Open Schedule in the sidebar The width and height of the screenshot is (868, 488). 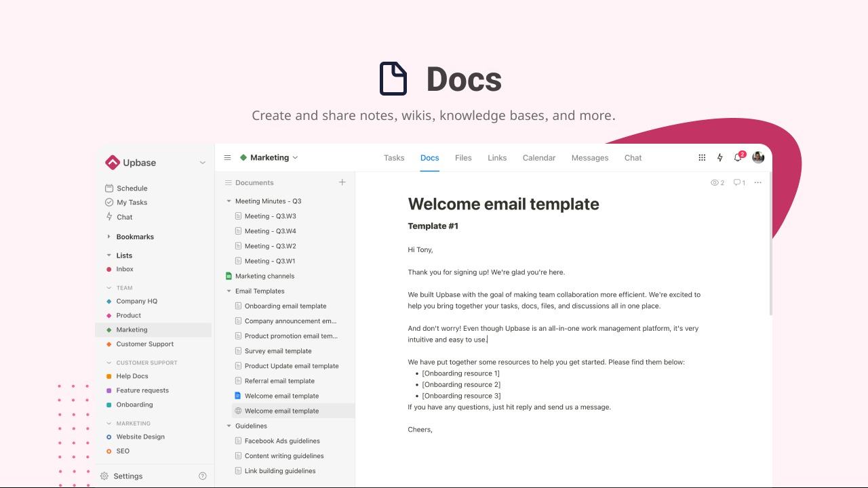pos(126,188)
